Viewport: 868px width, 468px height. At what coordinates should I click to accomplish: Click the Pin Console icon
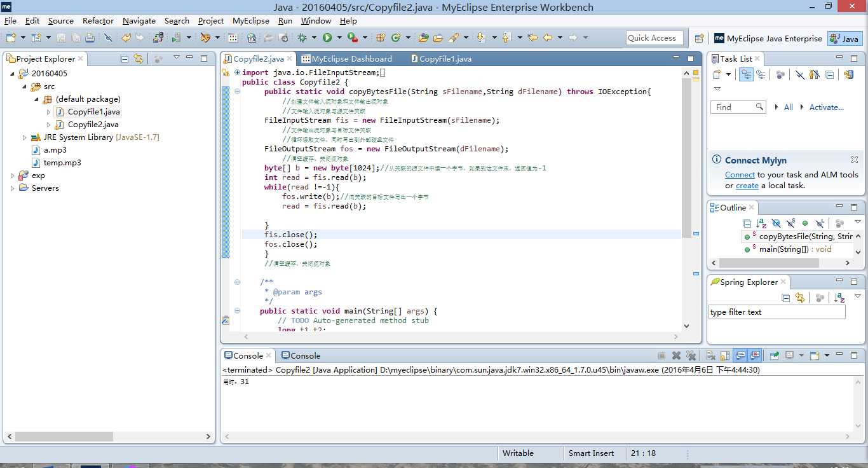click(x=775, y=355)
